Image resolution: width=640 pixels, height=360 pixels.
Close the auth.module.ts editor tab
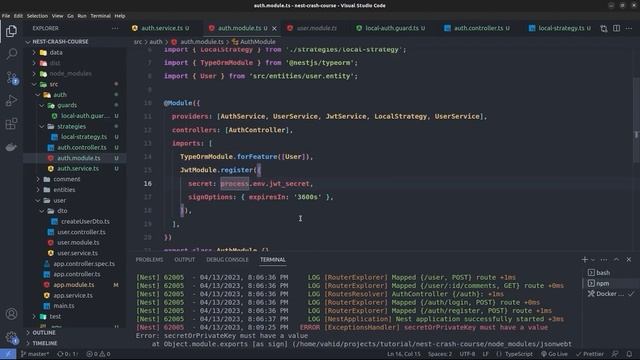click(x=274, y=28)
